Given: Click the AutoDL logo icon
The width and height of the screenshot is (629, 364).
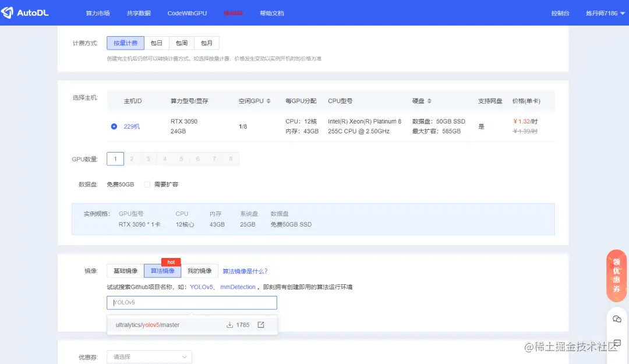Looking at the screenshot, I should [8, 12].
